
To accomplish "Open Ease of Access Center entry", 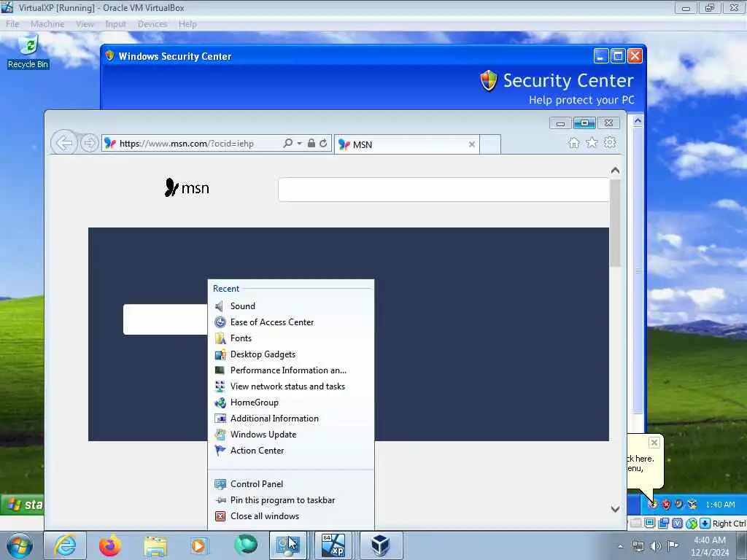I will (x=291, y=322).
